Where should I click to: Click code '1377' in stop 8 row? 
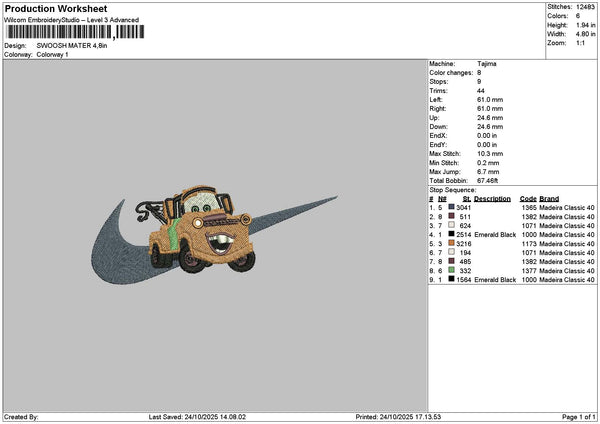click(529, 271)
